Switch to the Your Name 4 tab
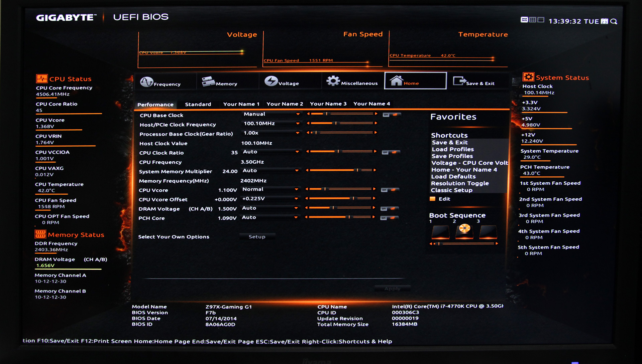This screenshot has width=642, height=364. (x=372, y=104)
